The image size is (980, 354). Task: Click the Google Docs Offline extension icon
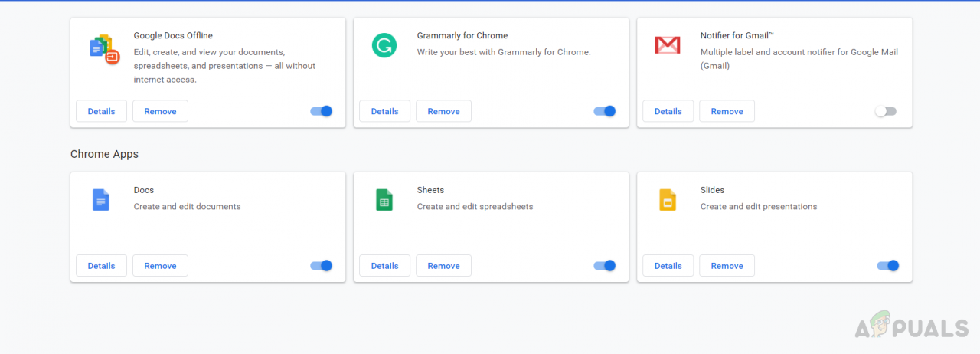(x=103, y=48)
